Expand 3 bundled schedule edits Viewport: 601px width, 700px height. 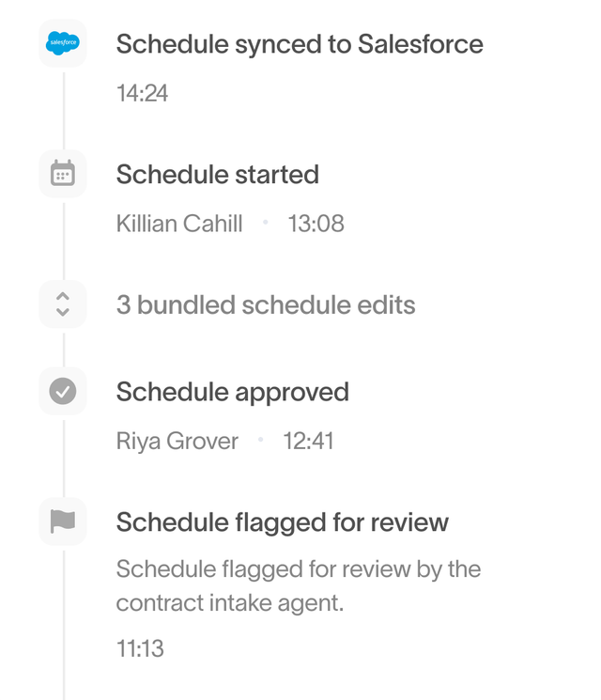pyautogui.click(x=265, y=305)
